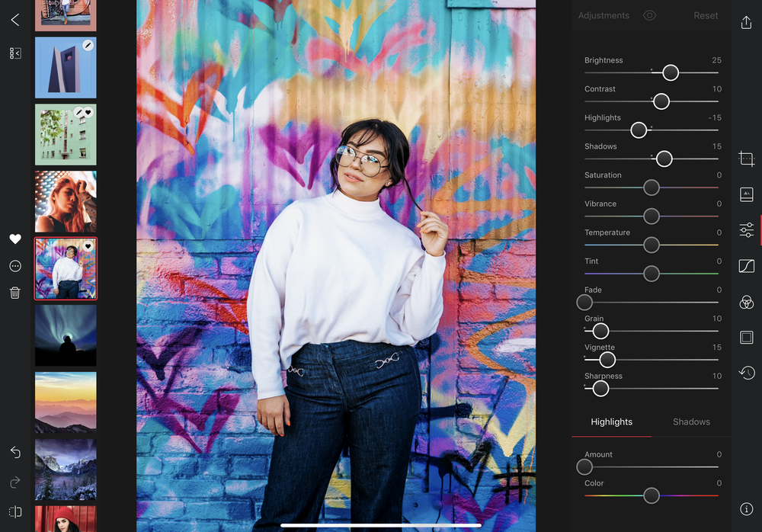Click the Vibrance slider knob
The height and width of the screenshot is (532, 762).
point(652,216)
